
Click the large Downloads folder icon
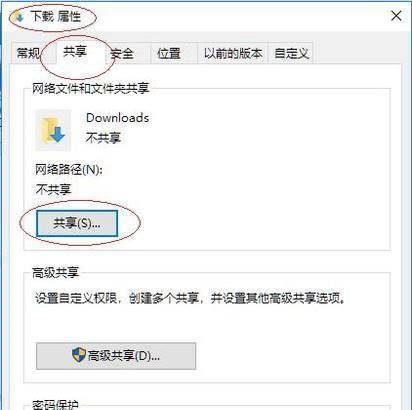click(x=53, y=130)
